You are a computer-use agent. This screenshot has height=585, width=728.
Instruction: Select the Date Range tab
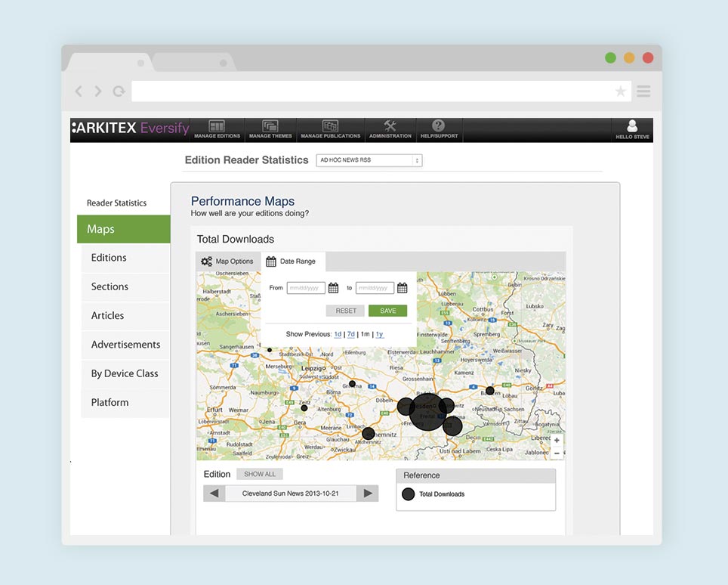[x=293, y=262]
